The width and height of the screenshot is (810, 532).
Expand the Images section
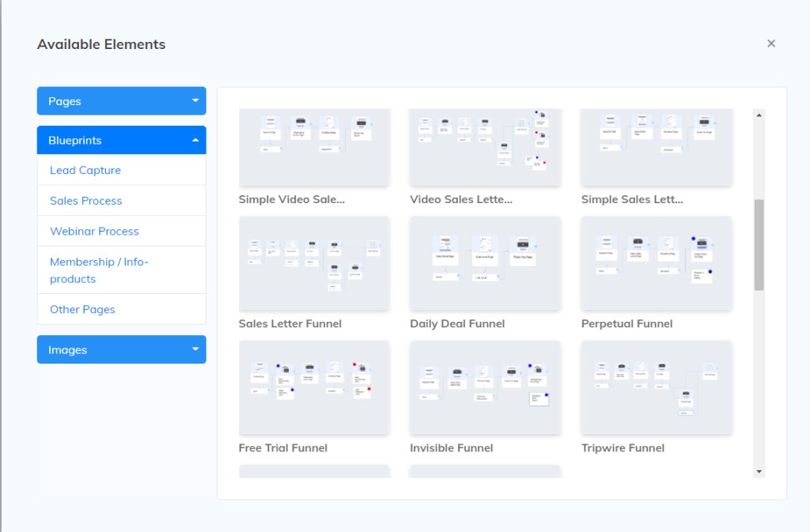pos(121,349)
